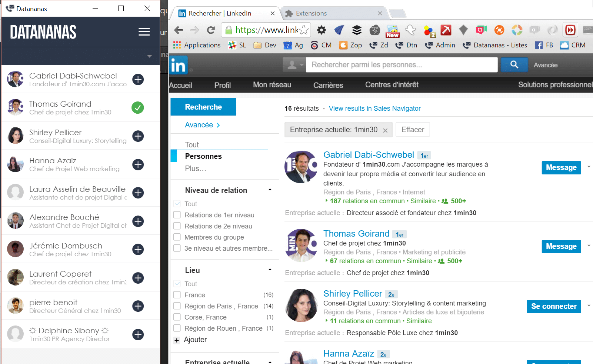Viewport: 593px width, 364px height.
Task: Open Carrières menu in LinkedIn
Action: tap(328, 85)
